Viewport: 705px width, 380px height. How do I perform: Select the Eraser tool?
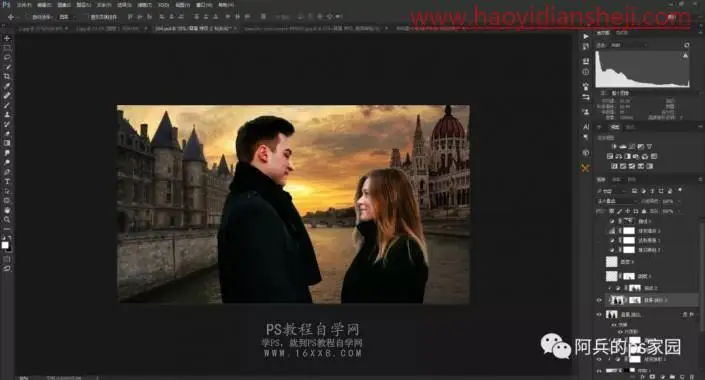7,134
